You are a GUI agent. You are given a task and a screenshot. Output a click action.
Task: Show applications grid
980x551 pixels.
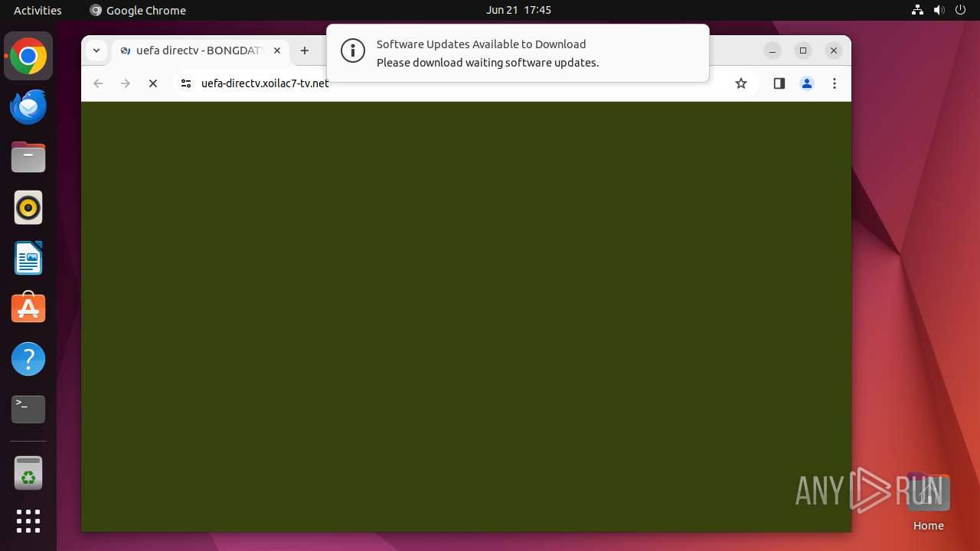tap(28, 521)
